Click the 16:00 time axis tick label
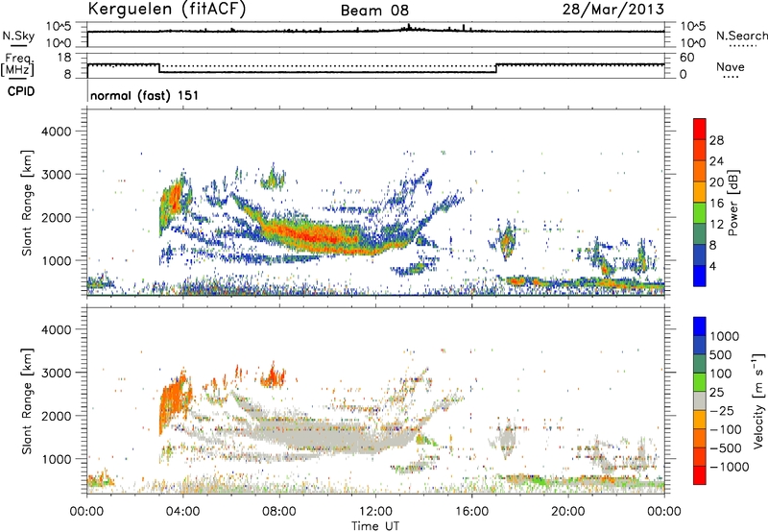Image resolution: width=768 pixels, height=532 pixels. pyautogui.click(x=471, y=512)
